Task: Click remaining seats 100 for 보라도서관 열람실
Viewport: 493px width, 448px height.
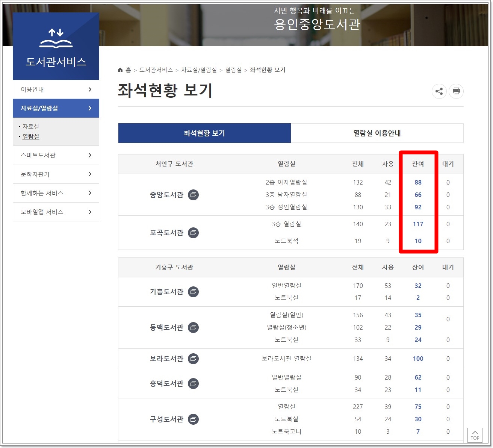Action: pyautogui.click(x=418, y=359)
